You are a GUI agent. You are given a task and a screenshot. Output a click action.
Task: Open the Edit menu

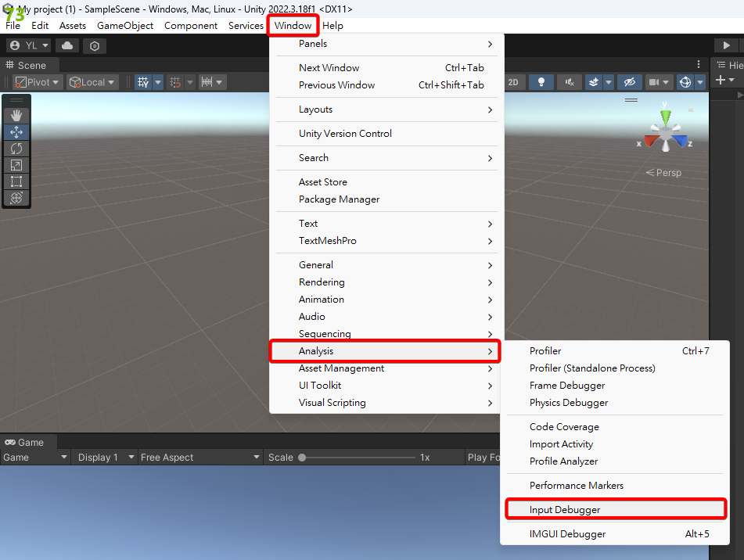pyautogui.click(x=40, y=26)
